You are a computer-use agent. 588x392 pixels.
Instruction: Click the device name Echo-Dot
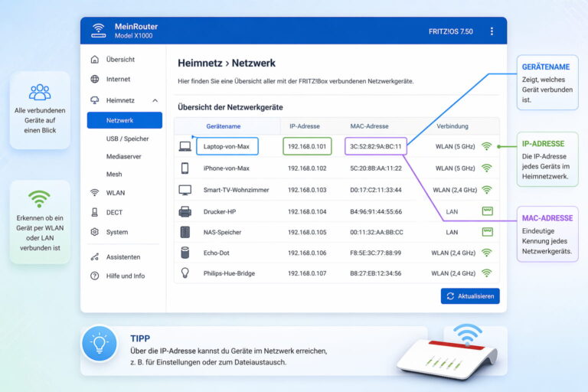pyautogui.click(x=217, y=253)
